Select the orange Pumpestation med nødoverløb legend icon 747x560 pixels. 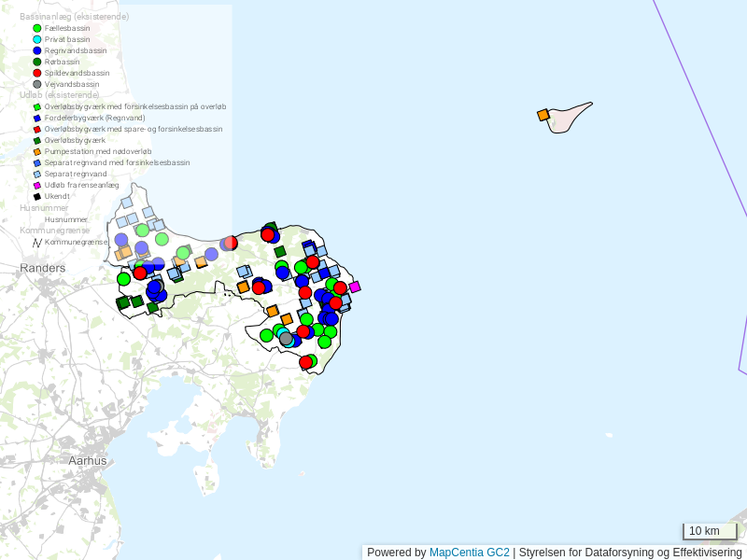pyautogui.click(x=37, y=152)
